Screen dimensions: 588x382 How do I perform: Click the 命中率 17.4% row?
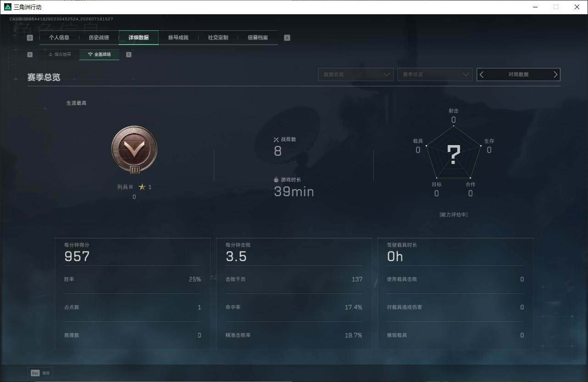click(294, 307)
